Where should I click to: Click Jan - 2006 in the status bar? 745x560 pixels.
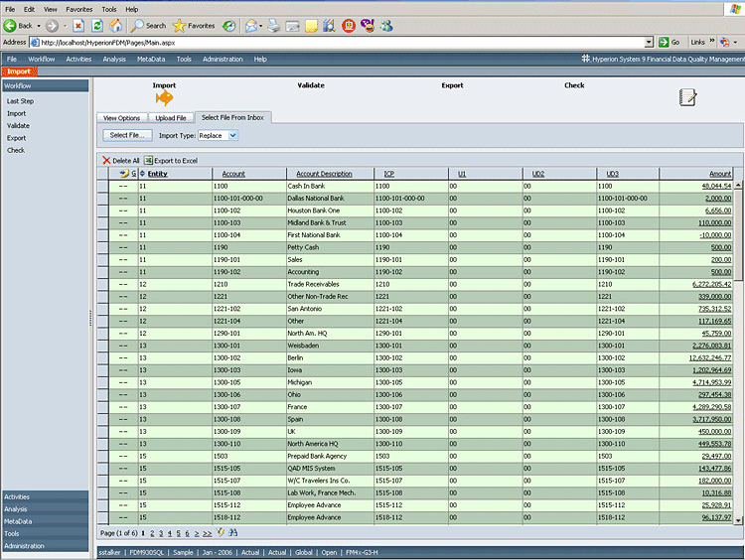[218, 552]
